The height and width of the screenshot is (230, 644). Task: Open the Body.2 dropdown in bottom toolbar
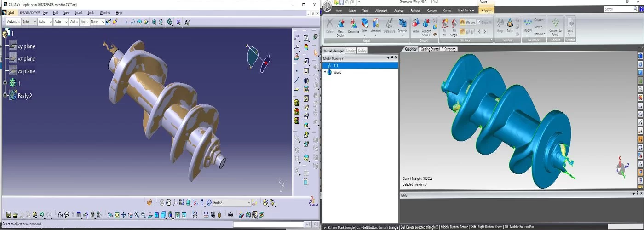coord(249,202)
